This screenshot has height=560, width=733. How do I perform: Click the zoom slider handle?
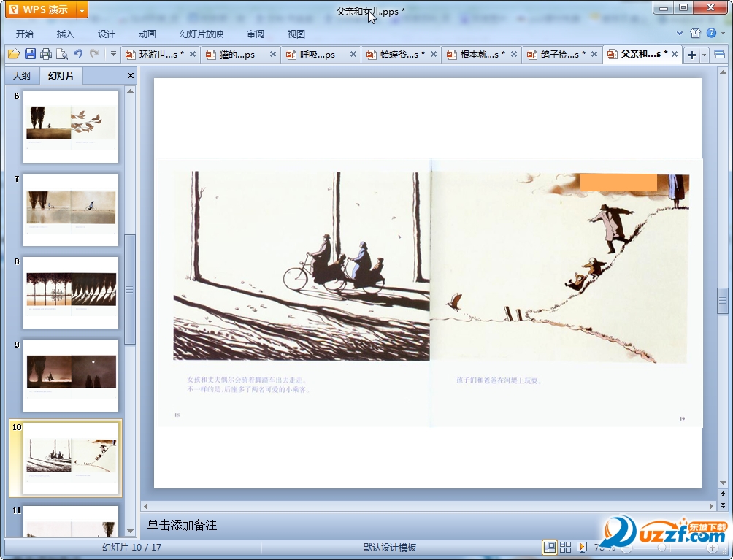pyautogui.click(x=661, y=548)
